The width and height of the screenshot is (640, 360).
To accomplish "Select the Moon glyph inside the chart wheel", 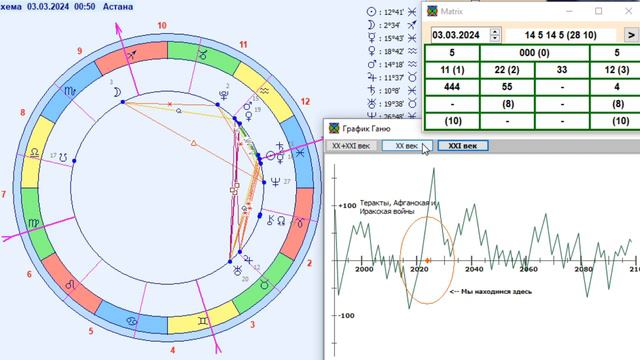I will 117,93.
